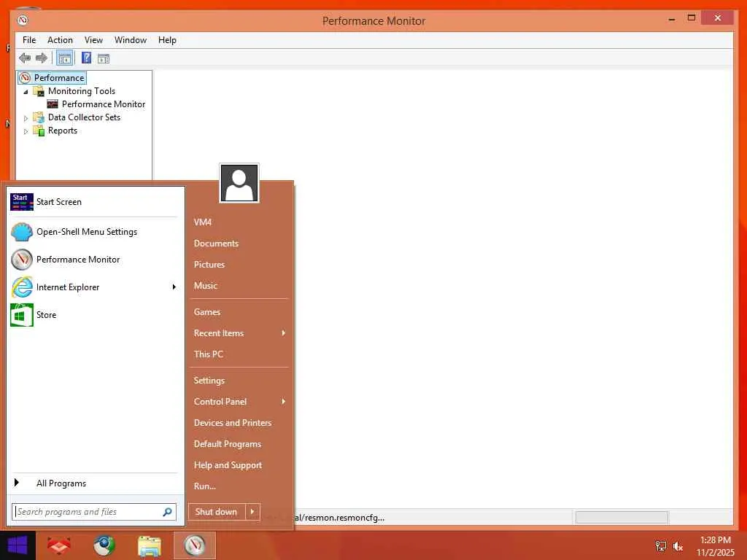
Task: Open the View menu
Action: click(x=93, y=40)
